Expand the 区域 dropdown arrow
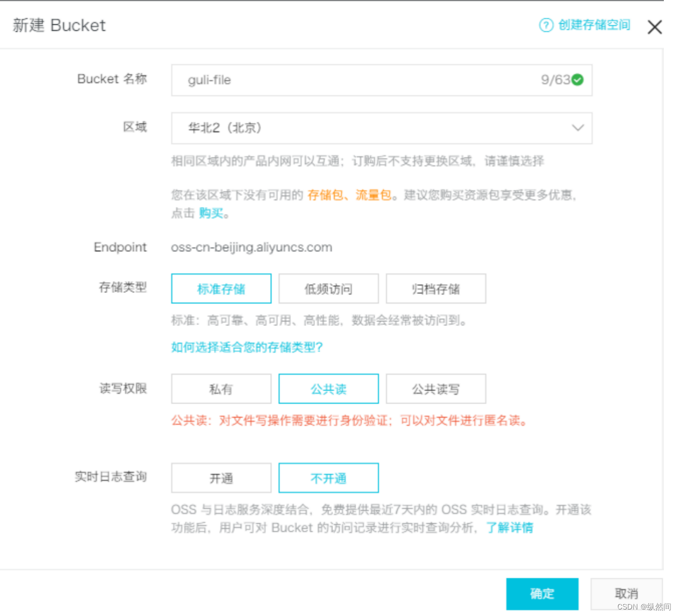Image resolution: width=679 pixels, height=616 pixels. point(578,128)
